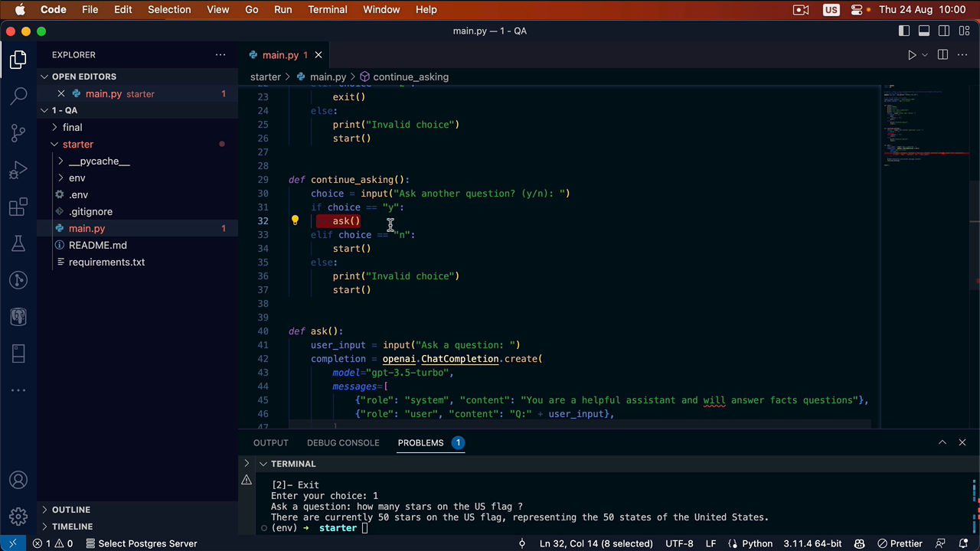The height and width of the screenshot is (551, 980).
Task: Open the Extensions view
Action: (18, 207)
